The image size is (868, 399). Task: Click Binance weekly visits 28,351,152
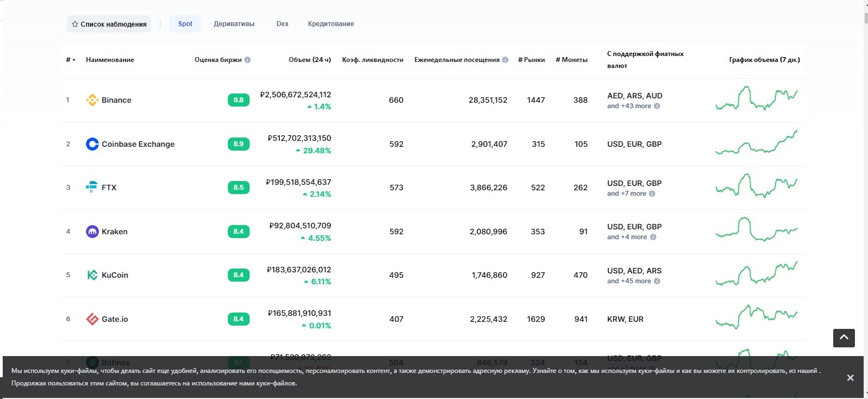(488, 100)
